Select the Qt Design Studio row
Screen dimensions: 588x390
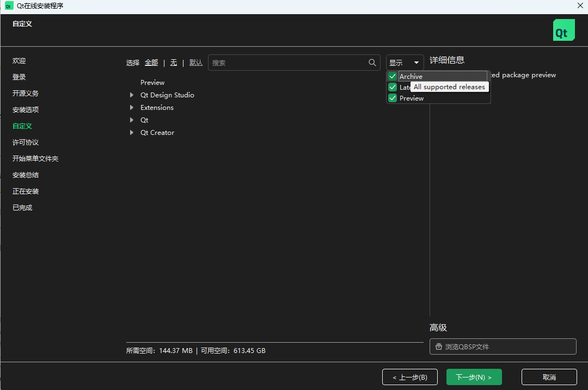click(167, 95)
